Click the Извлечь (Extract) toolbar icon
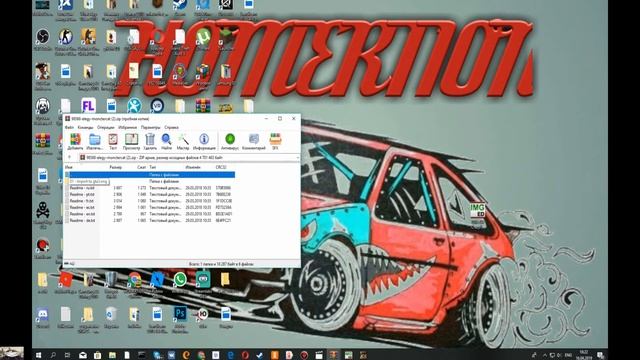The image size is (640, 360). click(x=95, y=142)
